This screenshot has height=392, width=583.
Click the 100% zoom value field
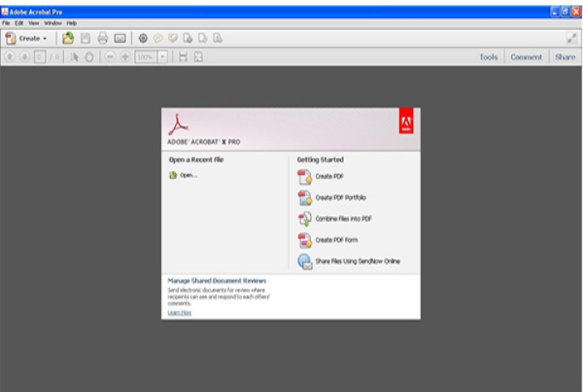[x=146, y=57]
